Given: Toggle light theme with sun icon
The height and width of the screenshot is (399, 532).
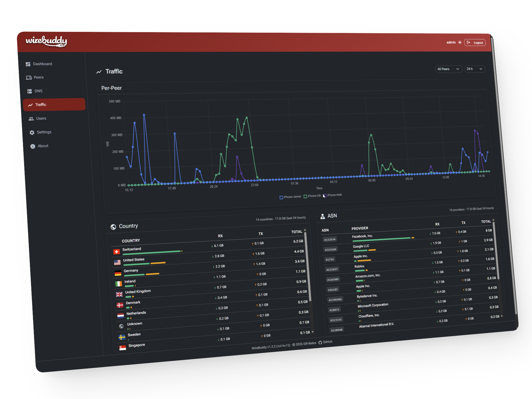Looking at the screenshot, I should [460, 42].
